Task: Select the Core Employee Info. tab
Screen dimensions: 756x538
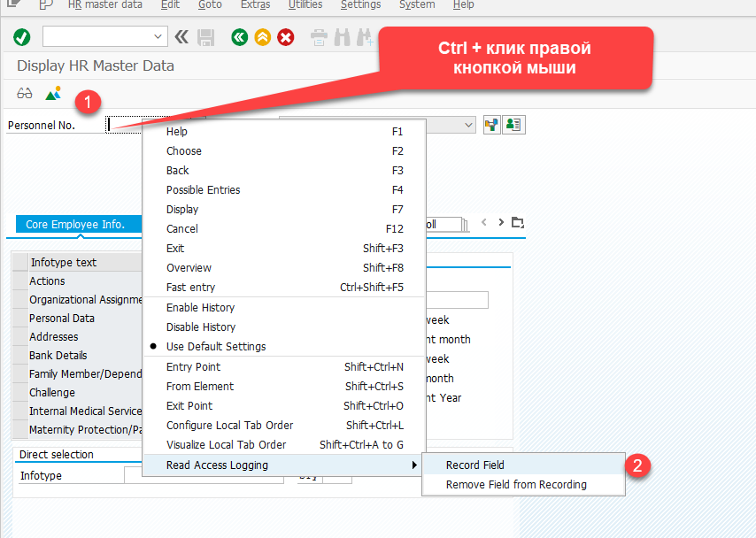Action: click(x=79, y=224)
